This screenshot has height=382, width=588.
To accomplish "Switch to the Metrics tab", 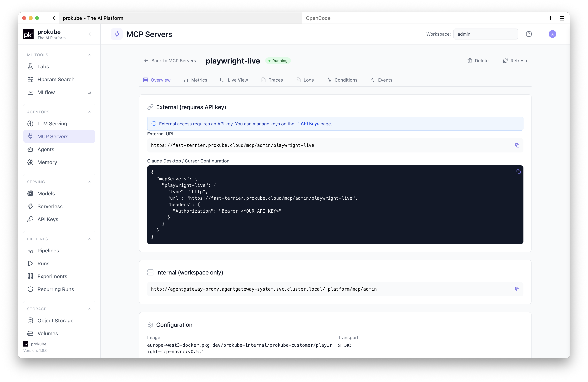I will pyautogui.click(x=195, y=80).
